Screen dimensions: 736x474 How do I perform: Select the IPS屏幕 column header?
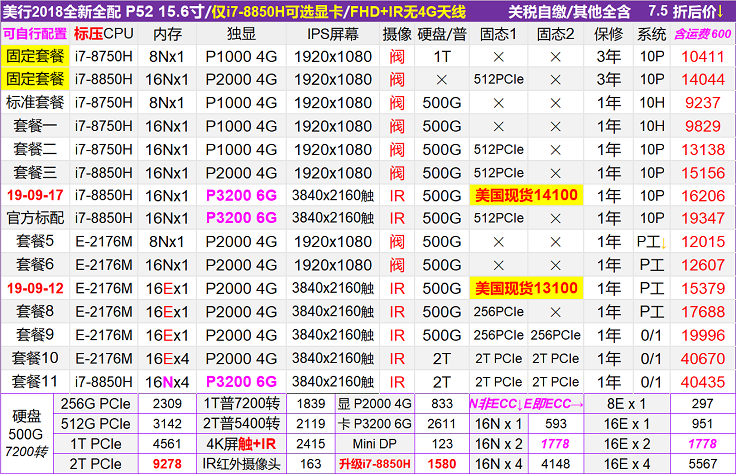click(332, 34)
